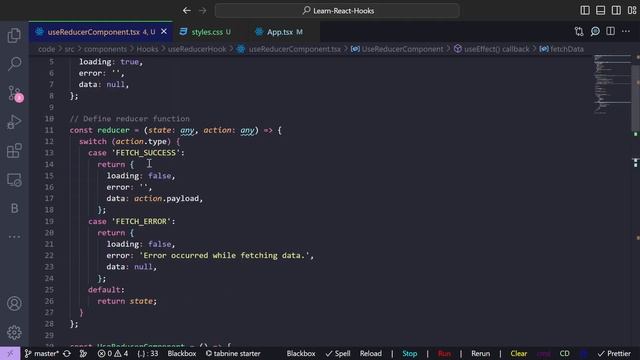Close the useReducerComponent.tsx tab
The height and width of the screenshot is (360, 640).
(164, 31)
